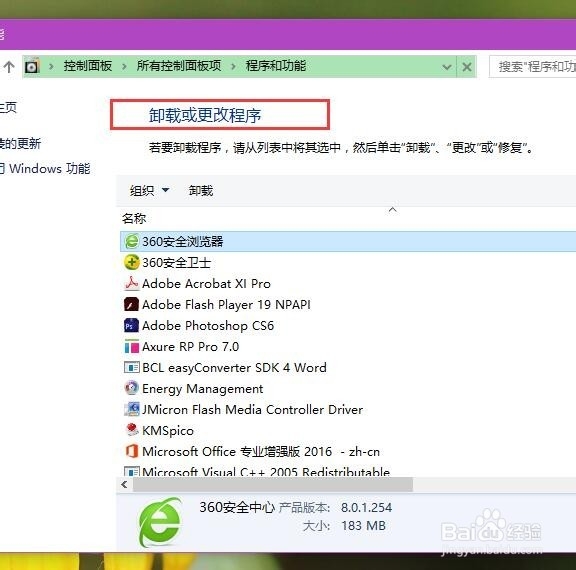Click the 360安全卫士 shield icon
Viewport: 576px width, 570px height.
click(132, 262)
